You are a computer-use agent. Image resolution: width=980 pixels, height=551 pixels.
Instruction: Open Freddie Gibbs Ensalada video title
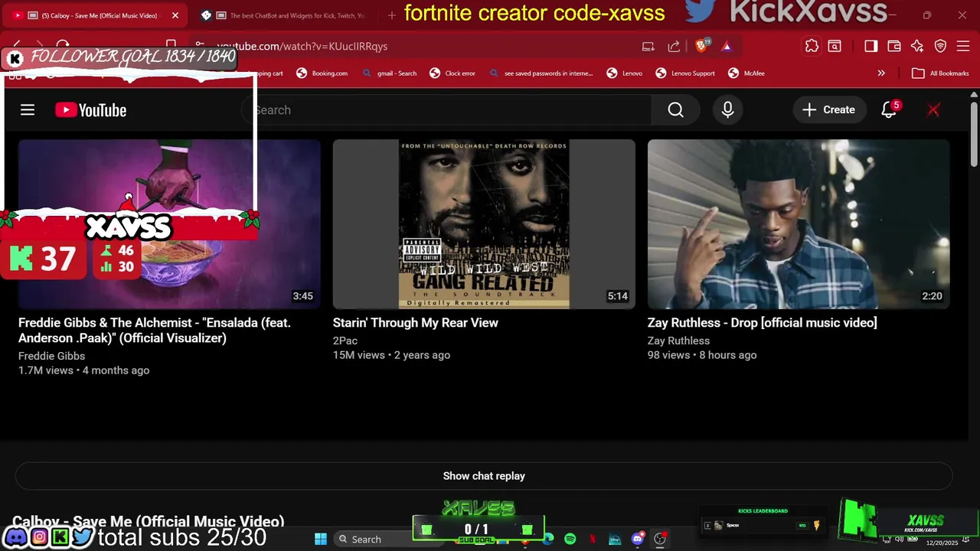(155, 331)
